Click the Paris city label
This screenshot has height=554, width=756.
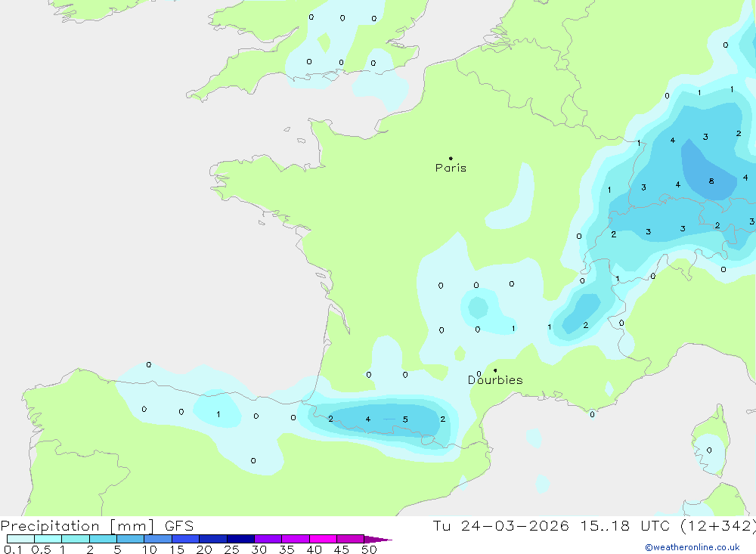click(x=451, y=168)
